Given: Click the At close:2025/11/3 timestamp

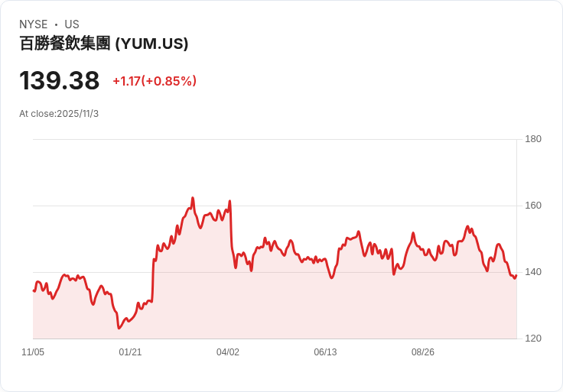Looking at the screenshot, I should click(59, 114).
